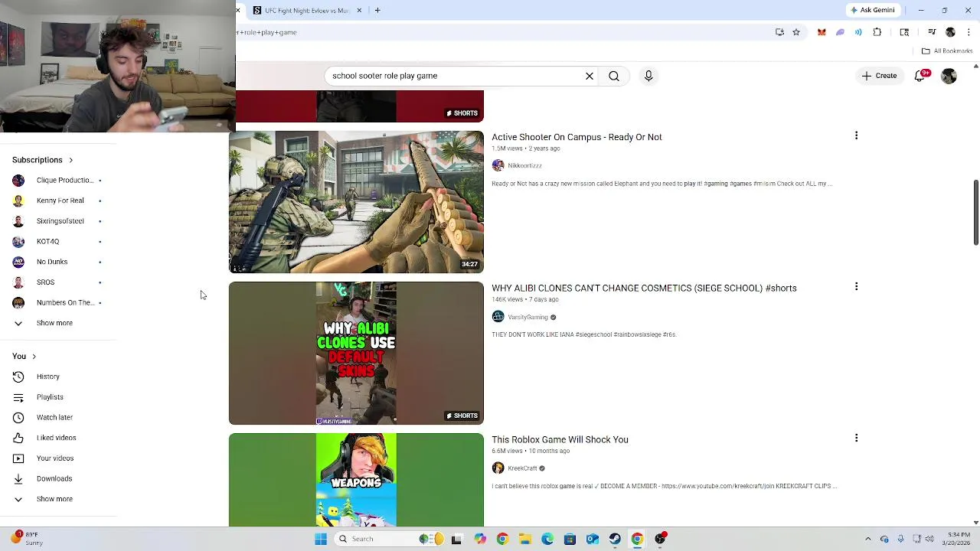Viewport: 980px width, 551px height.
Task: Open the Chrome three-dot menu
Action: tap(969, 32)
